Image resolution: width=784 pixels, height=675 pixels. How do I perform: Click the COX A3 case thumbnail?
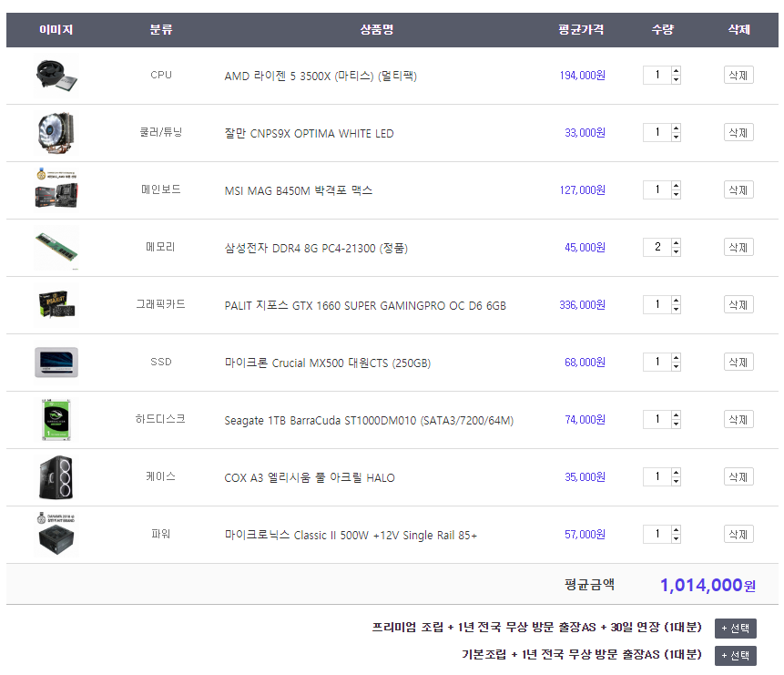click(56, 477)
